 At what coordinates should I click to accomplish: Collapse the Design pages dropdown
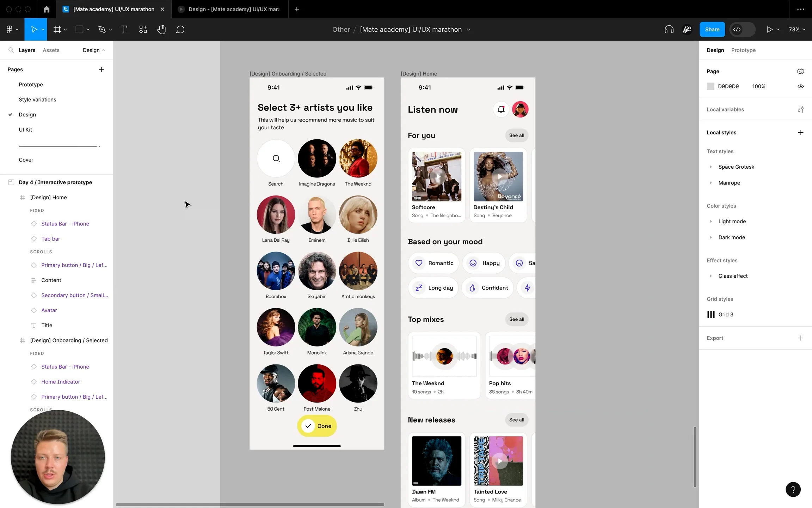click(94, 50)
